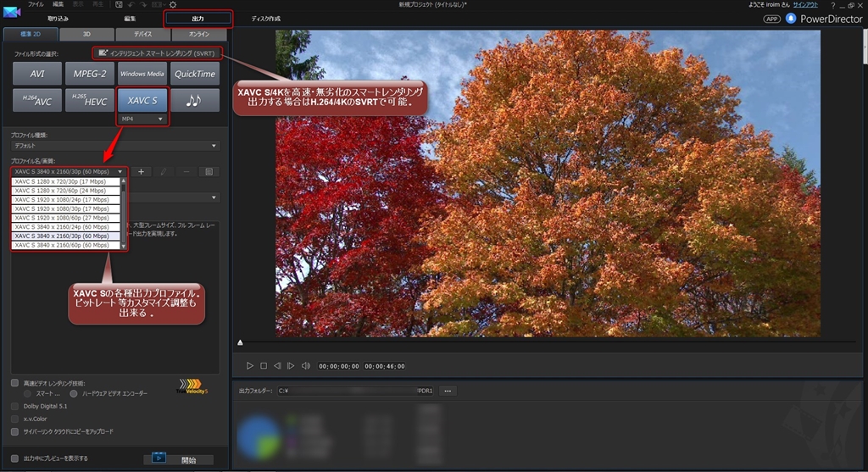
Task: Add a new profile with plus icon
Action: point(142,171)
